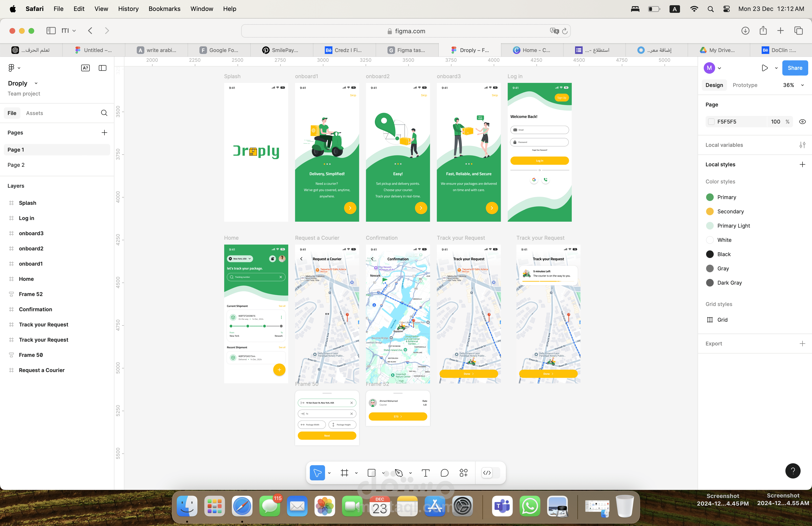This screenshot has height=526, width=812.
Task: Open the Actions/components tool
Action: coord(463,473)
